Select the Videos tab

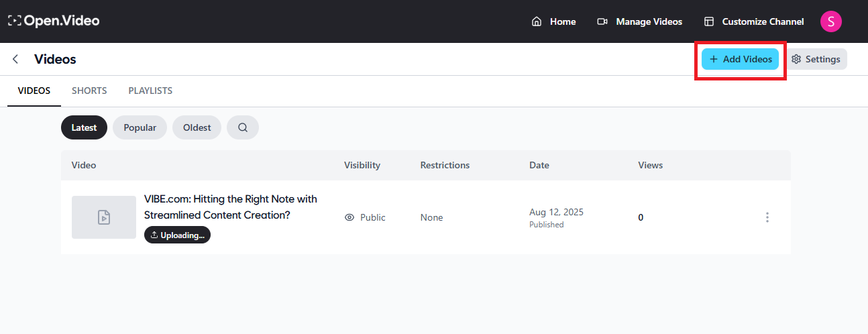pyautogui.click(x=34, y=91)
